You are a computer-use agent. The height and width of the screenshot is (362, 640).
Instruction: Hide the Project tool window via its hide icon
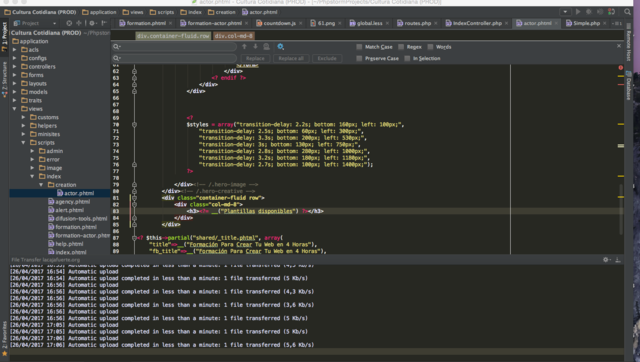[104, 23]
